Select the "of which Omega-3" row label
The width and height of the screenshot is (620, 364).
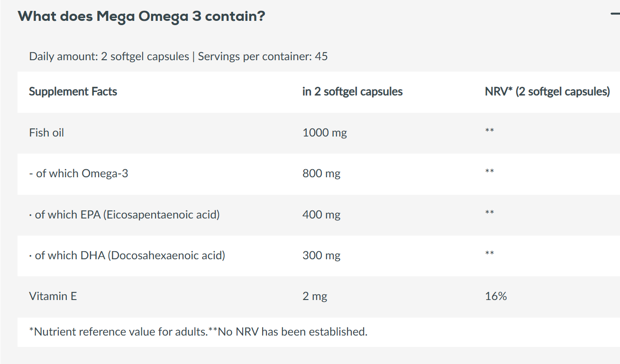pos(78,173)
